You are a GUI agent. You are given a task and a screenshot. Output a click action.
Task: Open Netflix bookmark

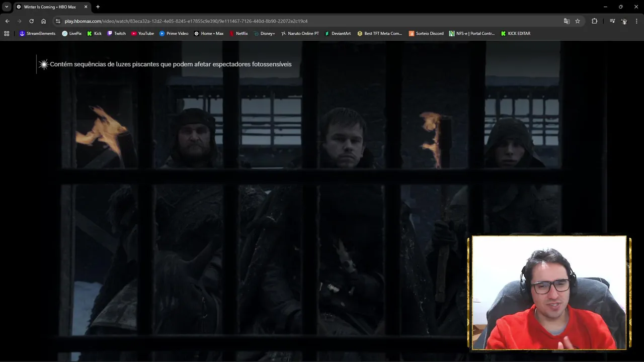[238, 34]
